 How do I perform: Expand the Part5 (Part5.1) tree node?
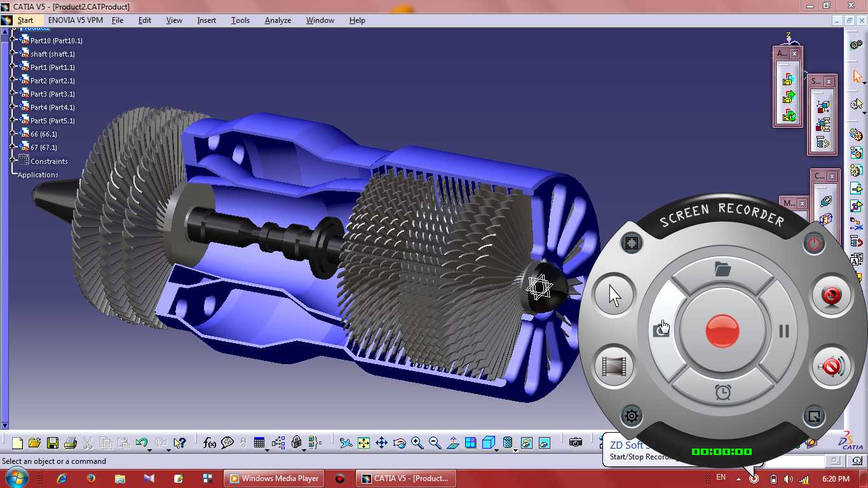point(13,120)
